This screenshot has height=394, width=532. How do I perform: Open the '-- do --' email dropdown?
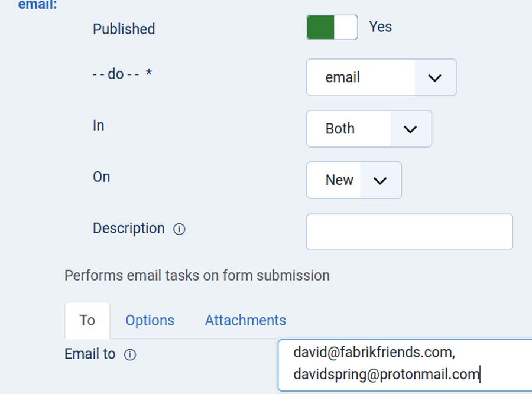coord(381,77)
